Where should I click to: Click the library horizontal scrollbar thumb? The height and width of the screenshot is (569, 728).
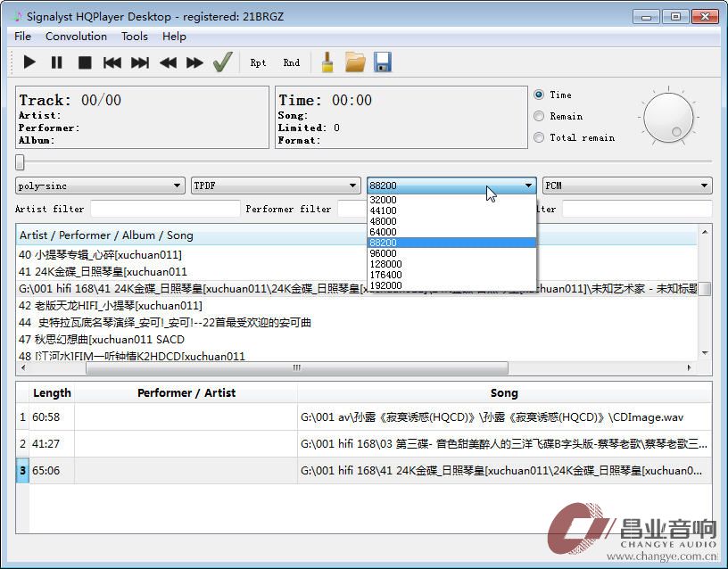click(x=297, y=367)
